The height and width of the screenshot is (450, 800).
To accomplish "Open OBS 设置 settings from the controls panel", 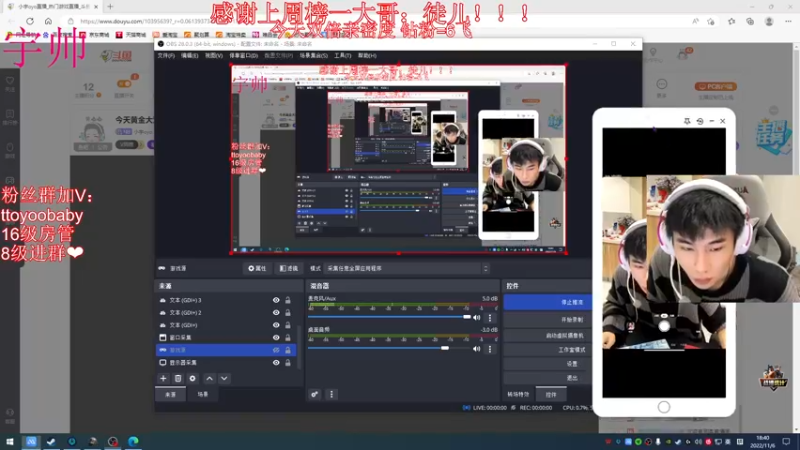I will 548,364.
